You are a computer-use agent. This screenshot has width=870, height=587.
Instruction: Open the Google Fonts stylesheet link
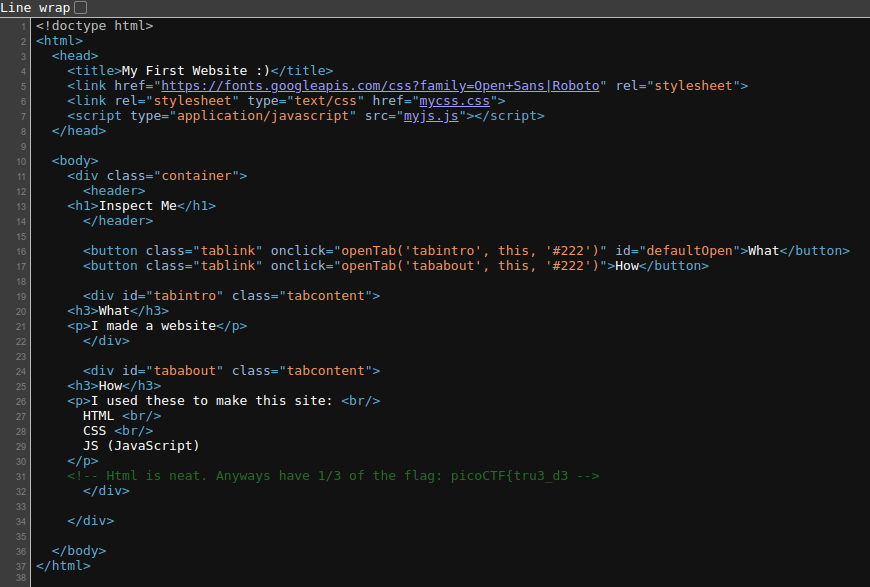pos(380,85)
